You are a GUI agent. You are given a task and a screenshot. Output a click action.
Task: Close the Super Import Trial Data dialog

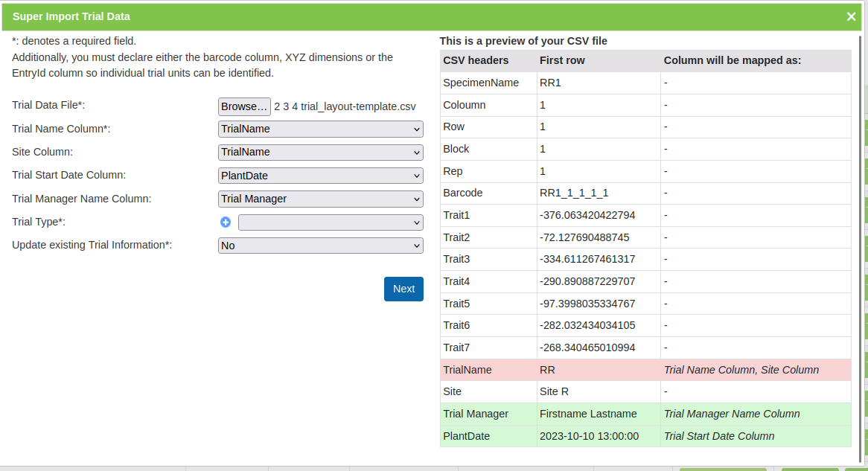tap(851, 16)
